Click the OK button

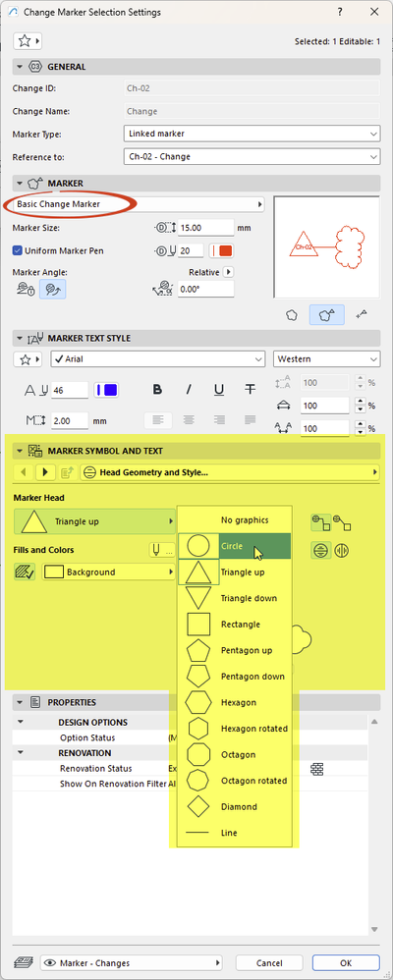coord(346,963)
